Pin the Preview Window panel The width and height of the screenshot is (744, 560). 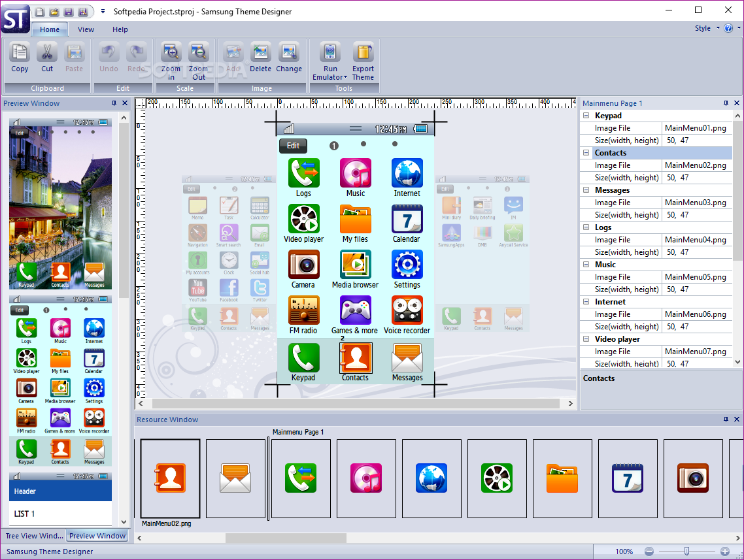tap(114, 103)
